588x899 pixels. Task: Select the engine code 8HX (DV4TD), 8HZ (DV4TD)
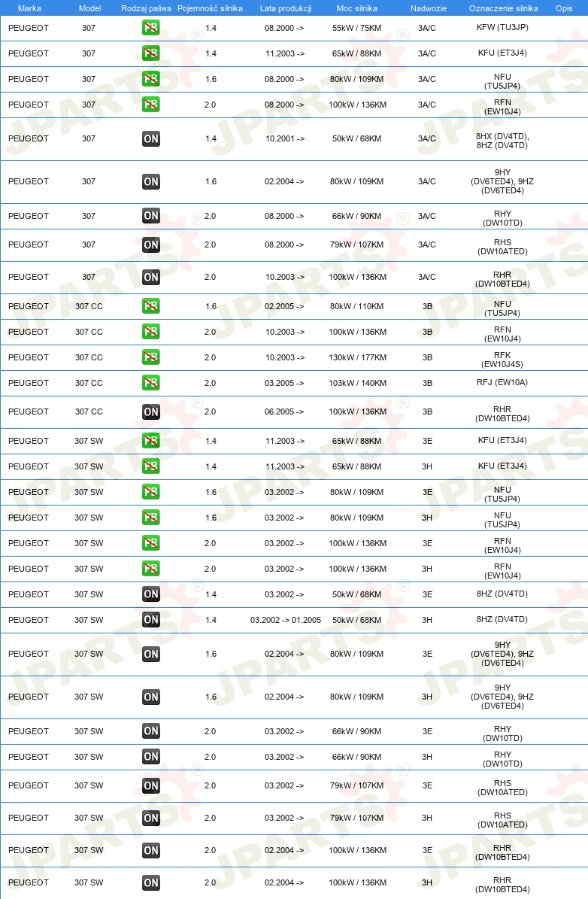point(502,141)
